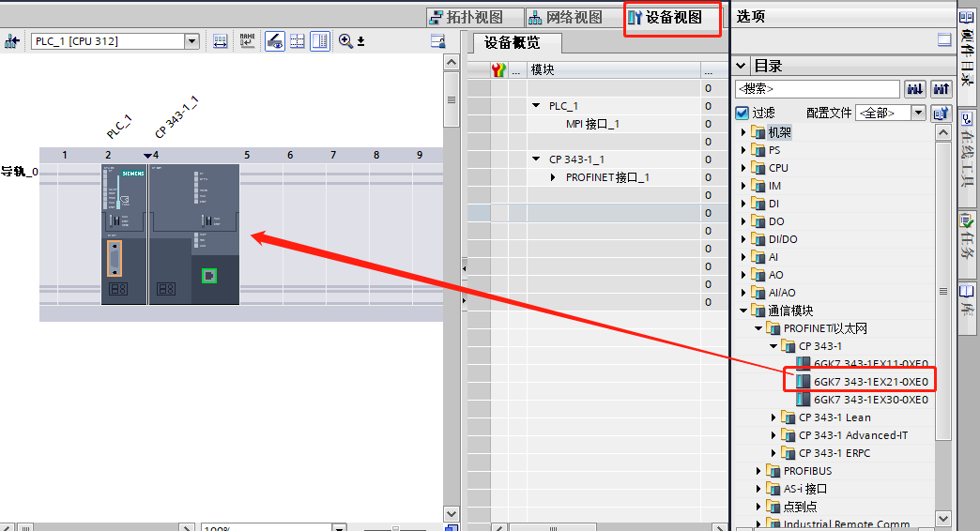The width and height of the screenshot is (980, 531).
Task: Expand the AO folder
Action: point(743,274)
